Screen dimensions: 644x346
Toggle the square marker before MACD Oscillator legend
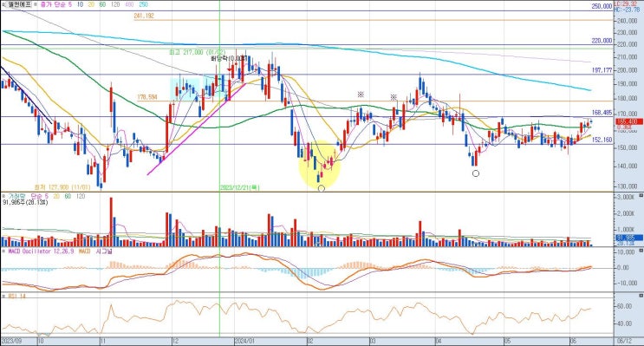[3, 251]
